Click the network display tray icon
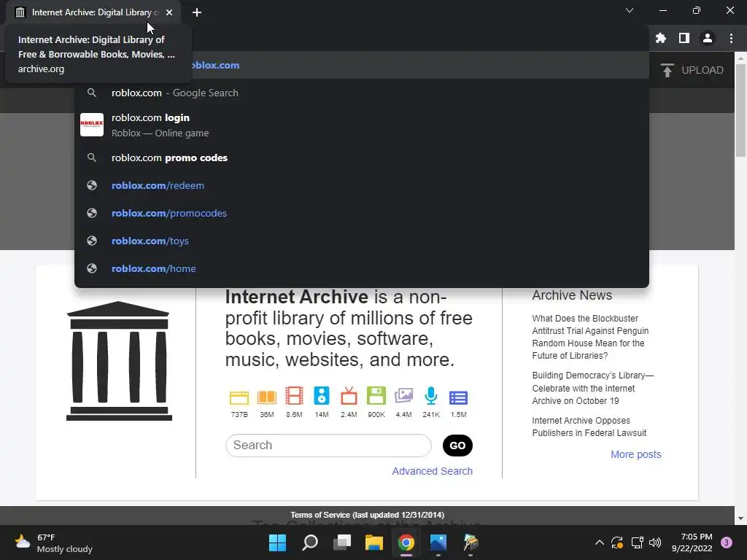 637,542
